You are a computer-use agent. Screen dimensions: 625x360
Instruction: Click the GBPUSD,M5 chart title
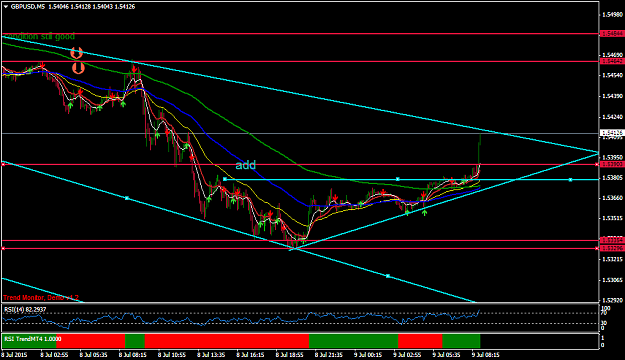pos(28,7)
